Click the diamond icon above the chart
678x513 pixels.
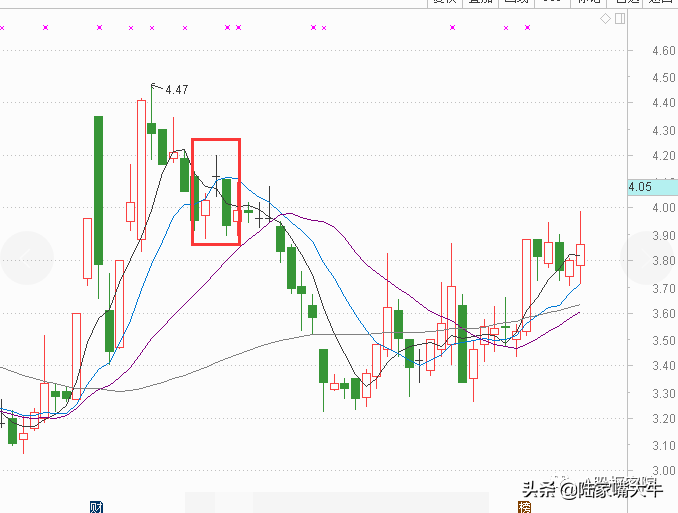pos(605,19)
